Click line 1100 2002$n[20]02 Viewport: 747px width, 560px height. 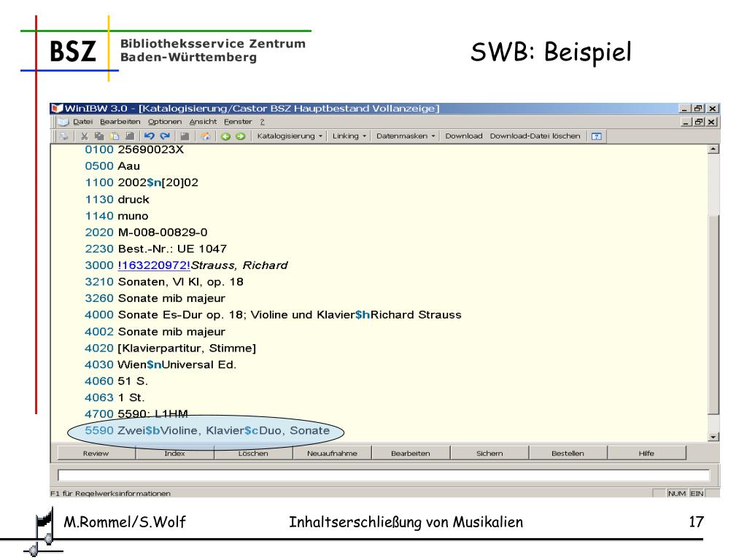click(142, 182)
